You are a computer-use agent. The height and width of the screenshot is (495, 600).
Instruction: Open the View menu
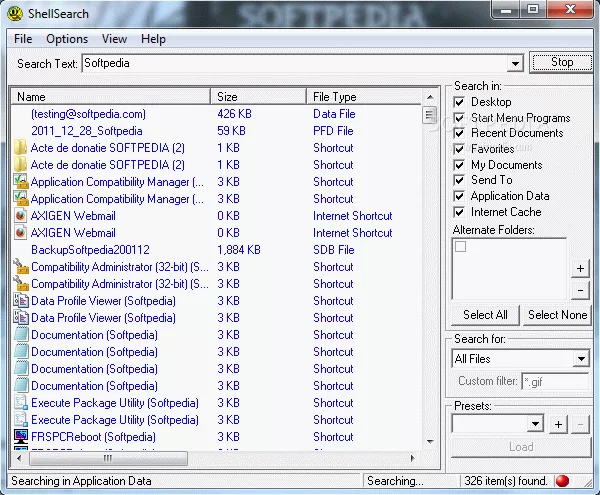click(x=114, y=39)
